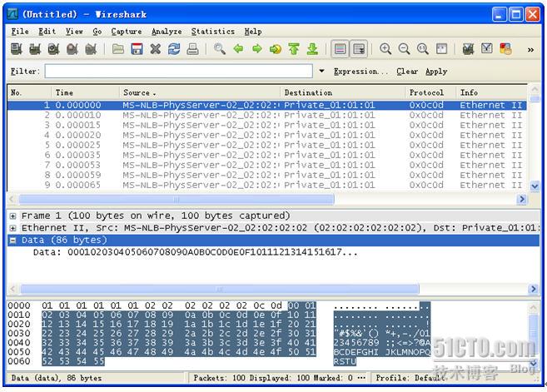Screen dimensions: 547x392
Task: Sort by the Destination column header
Action: pyautogui.click(x=343, y=92)
